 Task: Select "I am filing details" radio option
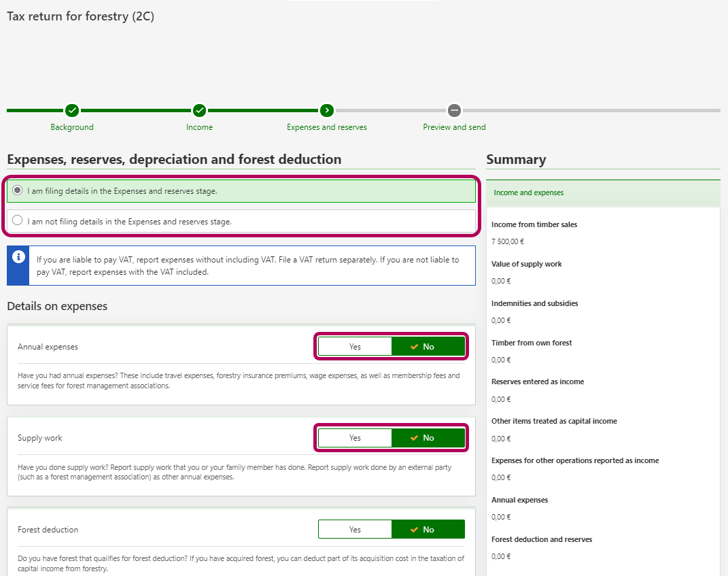18,191
